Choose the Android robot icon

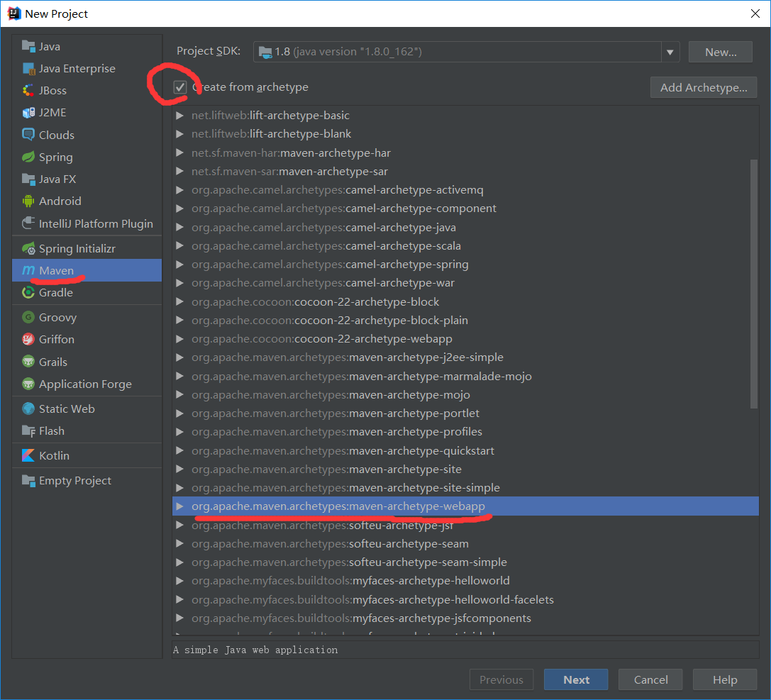pyautogui.click(x=28, y=201)
